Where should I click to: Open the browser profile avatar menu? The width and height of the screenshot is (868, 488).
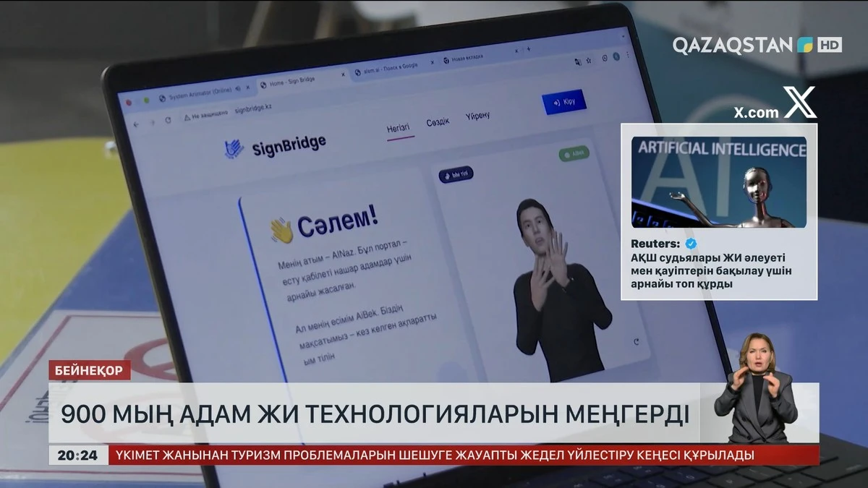pyautogui.click(x=616, y=56)
